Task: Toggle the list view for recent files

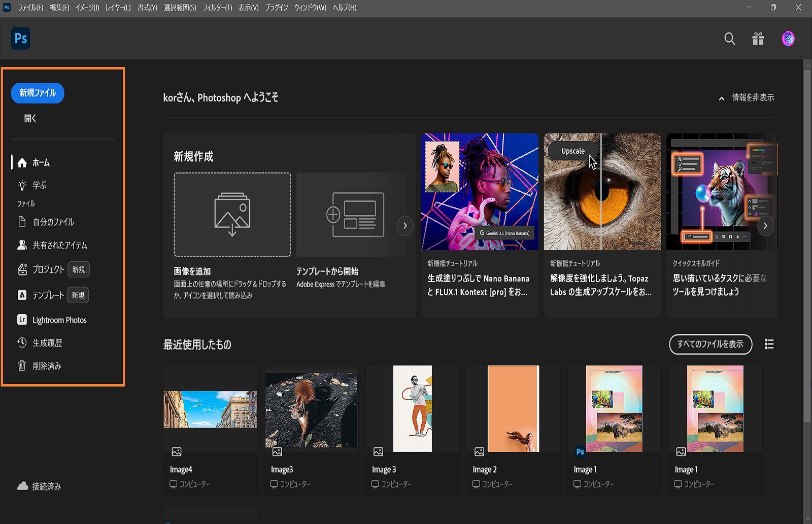Action: click(769, 344)
